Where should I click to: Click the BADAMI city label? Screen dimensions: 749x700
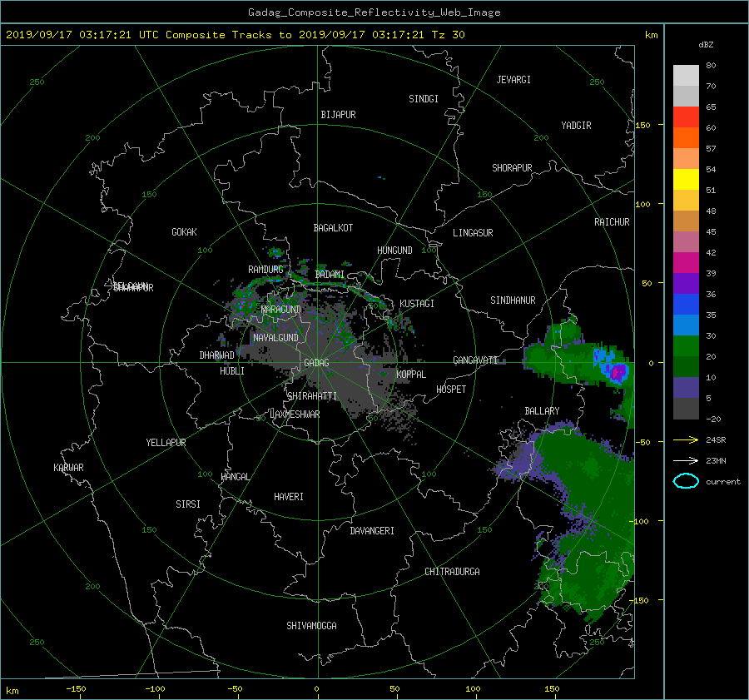coord(330,275)
